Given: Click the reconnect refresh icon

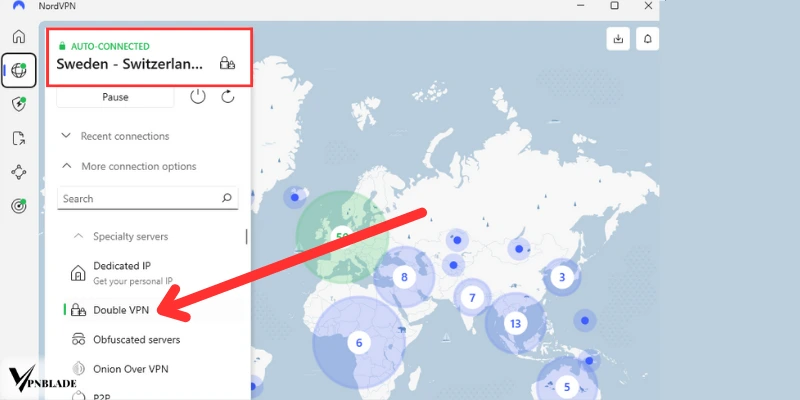Looking at the screenshot, I should point(228,96).
